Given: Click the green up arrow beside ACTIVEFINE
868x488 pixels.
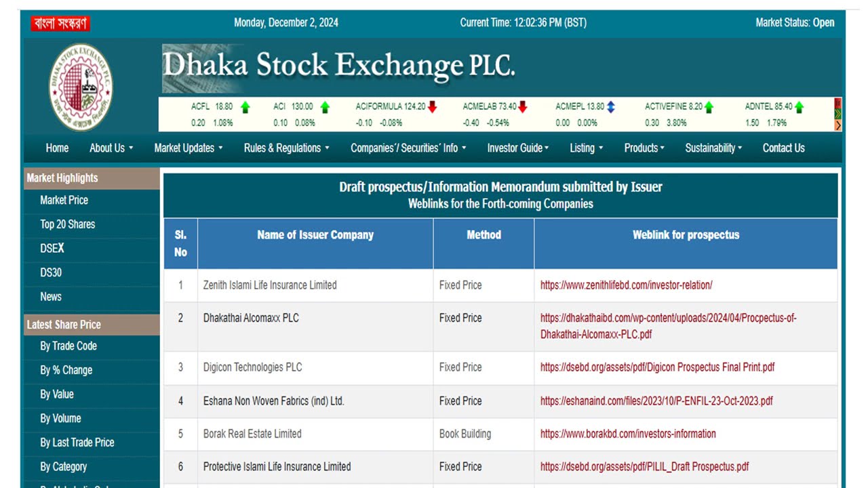Looking at the screenshot, I should click(x=709, y=106).
